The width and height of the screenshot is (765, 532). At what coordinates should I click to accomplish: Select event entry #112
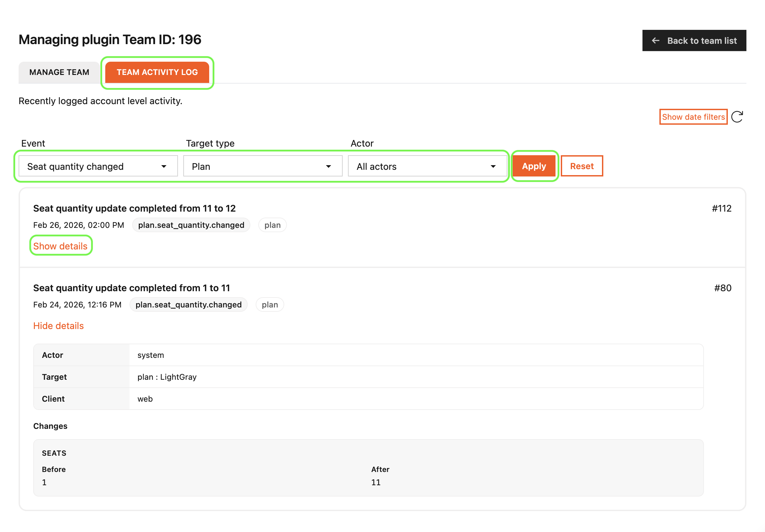pos(722,208)
